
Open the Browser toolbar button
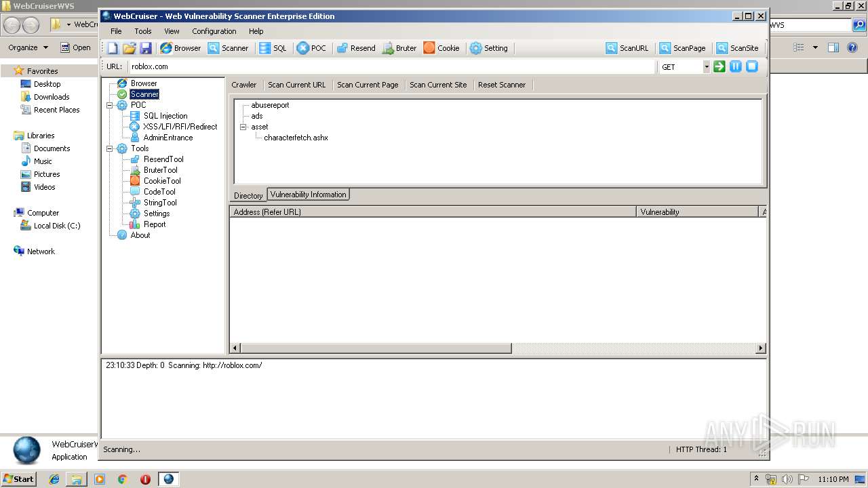pyautogui.click(x=180, y=48)
